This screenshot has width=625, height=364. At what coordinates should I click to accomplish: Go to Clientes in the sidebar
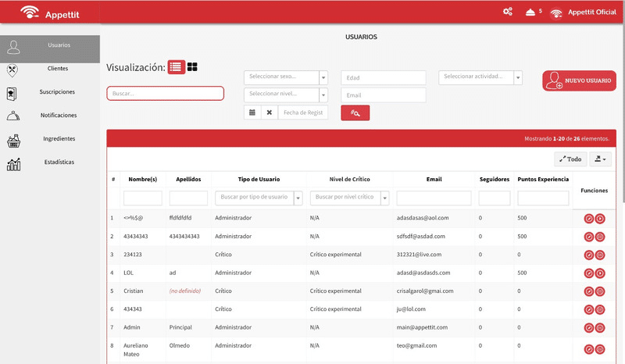[x=57, y=69]
